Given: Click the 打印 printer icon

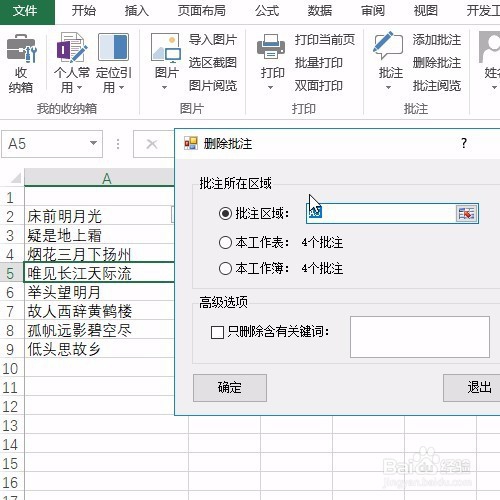Looking at the screenshot, I should pyautogui.click(x=271, y=47).
